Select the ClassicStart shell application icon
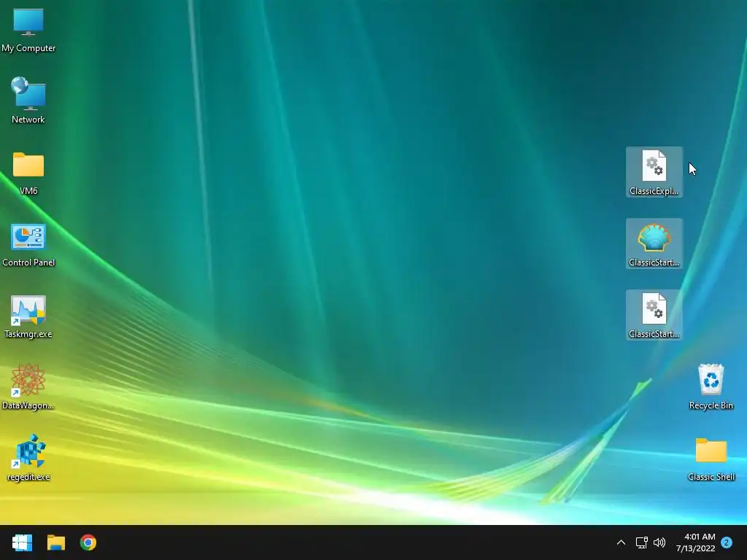 (654, 244)
